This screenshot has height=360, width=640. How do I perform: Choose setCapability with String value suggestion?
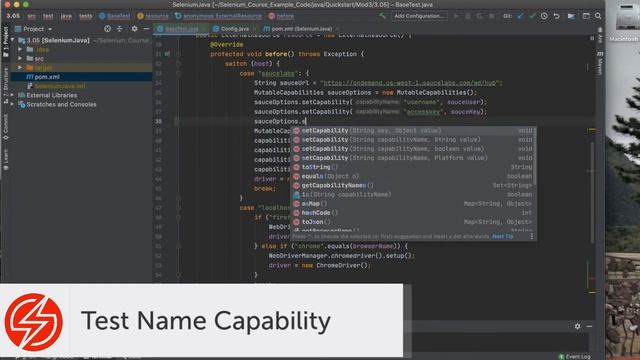(x=413, y=140)
